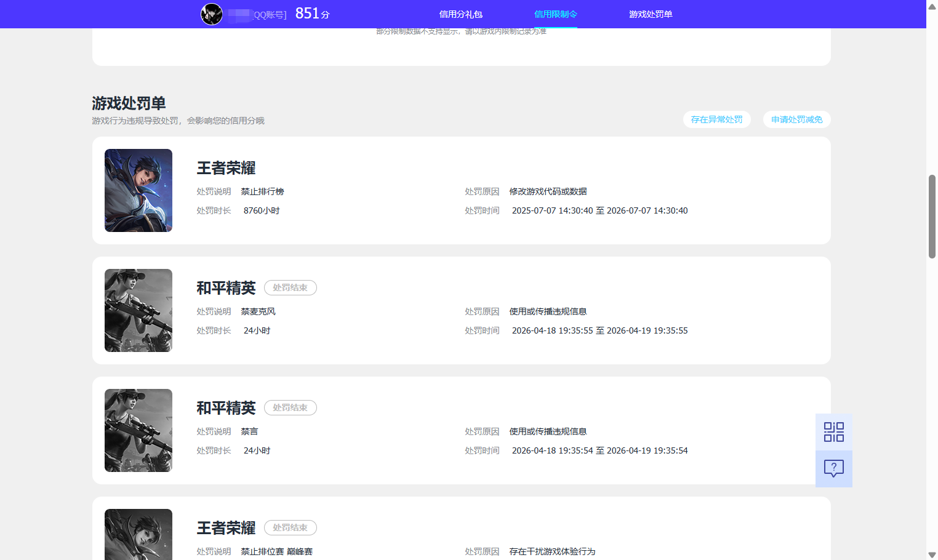Screen dimensions: 938x560
Task: Select 王者荣耀 title on 禁止排位赛 card
Action: (x=226, y=528)
